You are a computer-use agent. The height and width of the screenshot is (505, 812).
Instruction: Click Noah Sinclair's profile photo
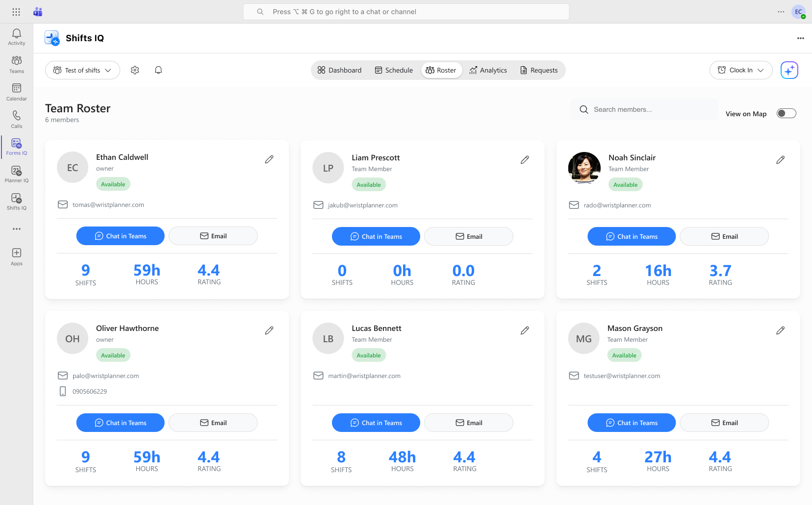[584, 168]
